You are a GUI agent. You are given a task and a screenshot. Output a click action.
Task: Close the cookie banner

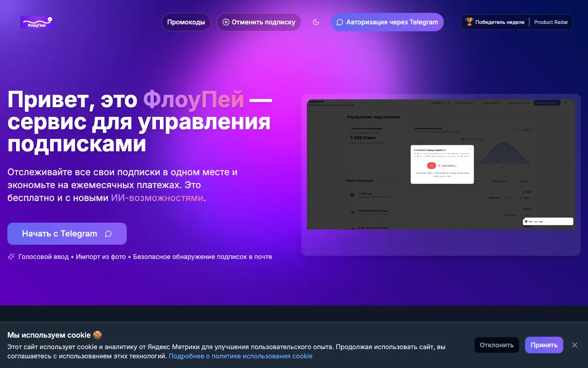574,345
